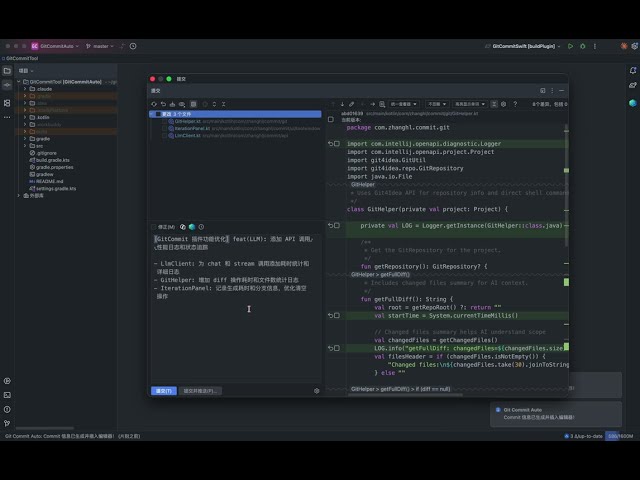Toggle include whole file checkbox at diff header

click(331, 120)
